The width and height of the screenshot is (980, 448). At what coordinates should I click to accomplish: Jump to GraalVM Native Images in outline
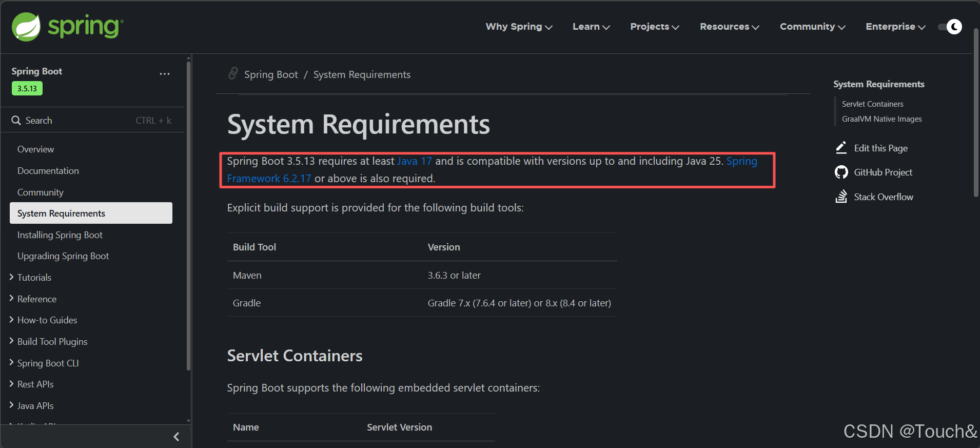(x=881, y=119)
